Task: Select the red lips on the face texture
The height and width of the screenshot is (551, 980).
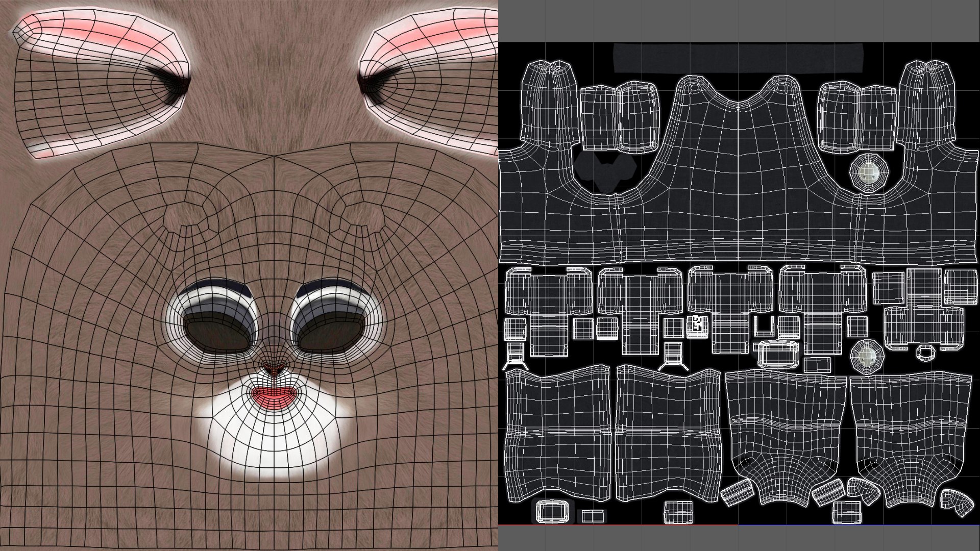Action: (x=275, y=396)
